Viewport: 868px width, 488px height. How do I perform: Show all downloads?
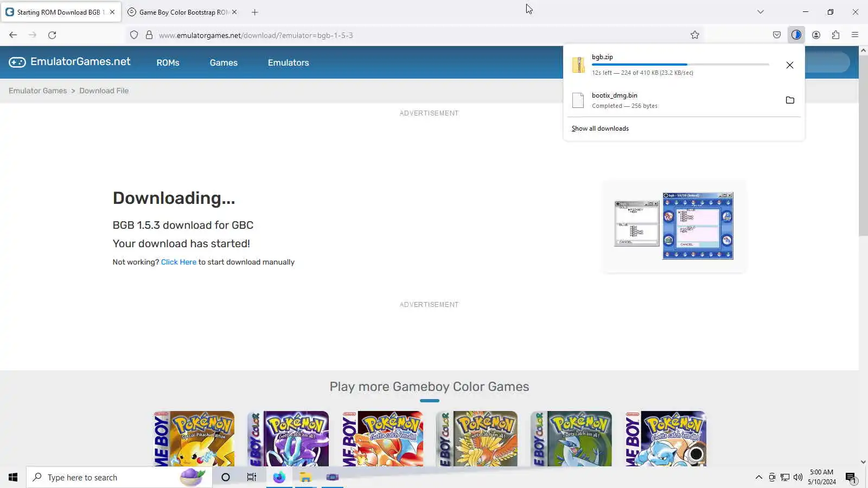coord(600,129)
